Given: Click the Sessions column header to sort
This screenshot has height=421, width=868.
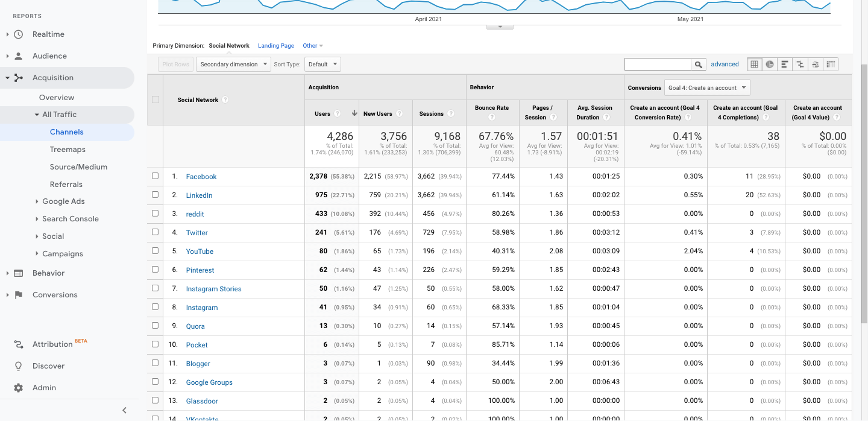Looking at the screenshot, I should pos(432,113).
